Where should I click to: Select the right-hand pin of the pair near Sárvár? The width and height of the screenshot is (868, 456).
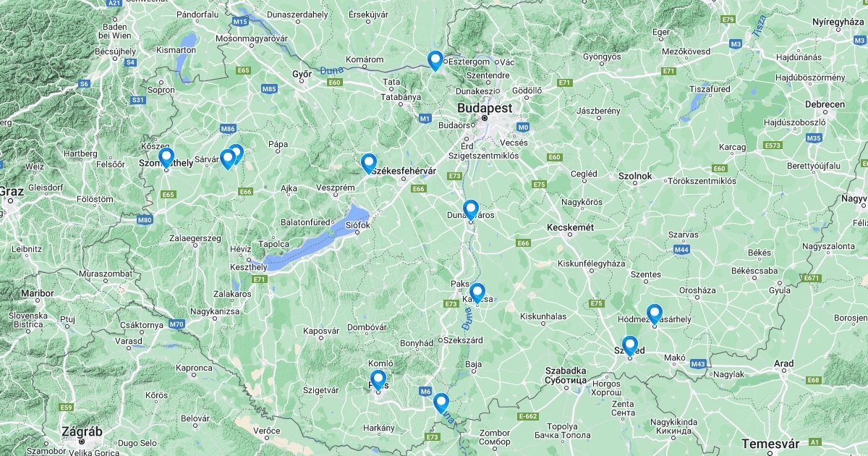(x=236, y=154)
